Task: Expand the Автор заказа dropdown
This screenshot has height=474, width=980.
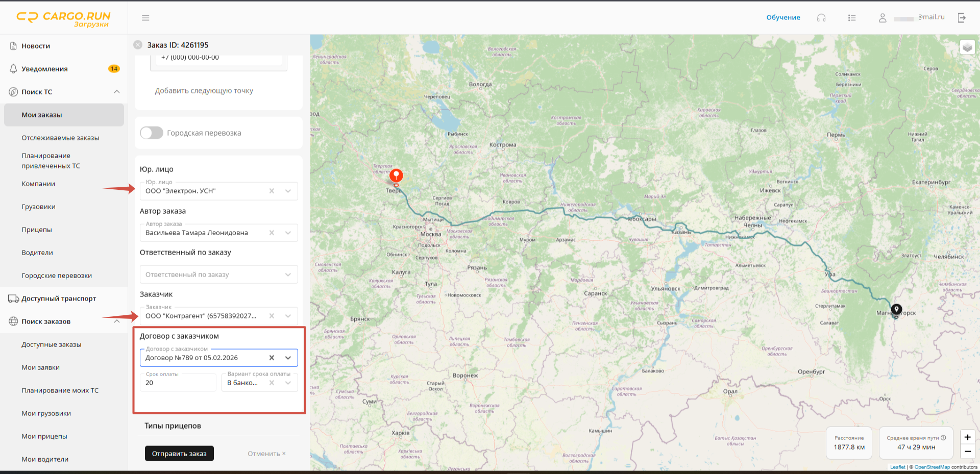Action: click(x=288, y=233)
